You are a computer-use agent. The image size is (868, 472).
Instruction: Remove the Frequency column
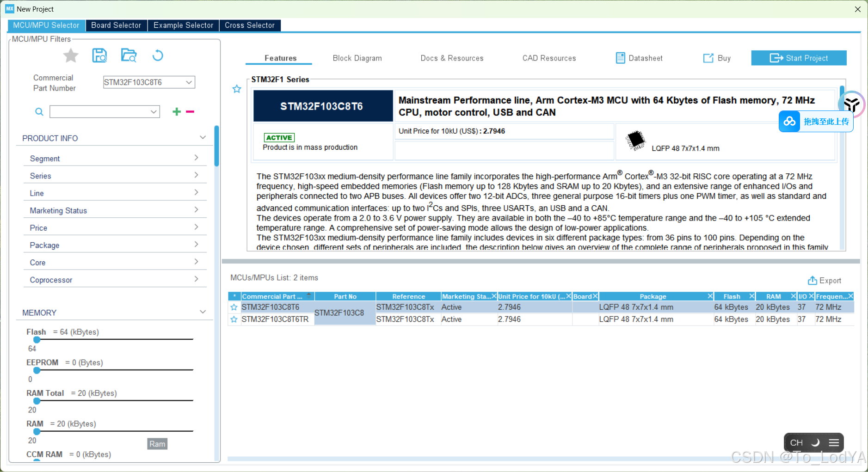click(851, 296)
